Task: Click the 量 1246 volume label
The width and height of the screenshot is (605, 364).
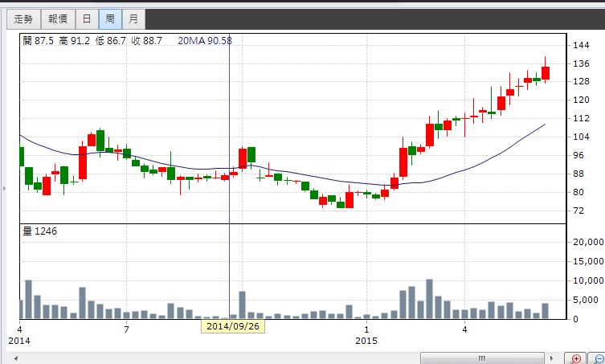Action: (40, 231)
